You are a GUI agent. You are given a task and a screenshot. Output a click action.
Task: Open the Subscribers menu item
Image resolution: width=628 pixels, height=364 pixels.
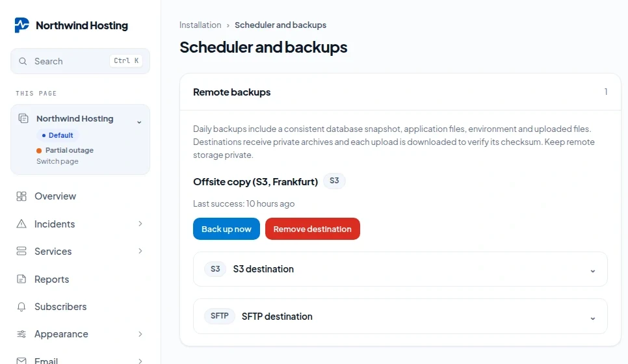tap(80, 307)
